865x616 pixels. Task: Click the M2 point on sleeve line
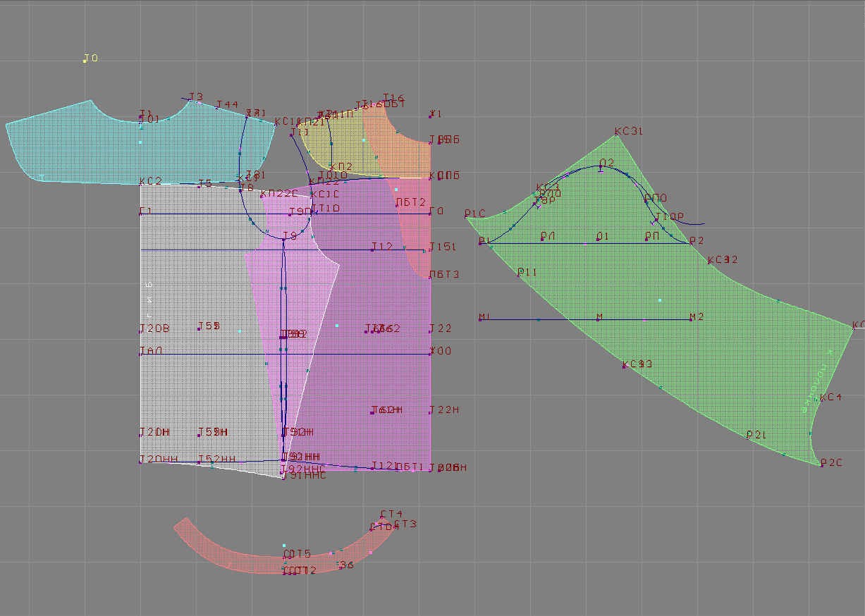click(x=691, y=319)
